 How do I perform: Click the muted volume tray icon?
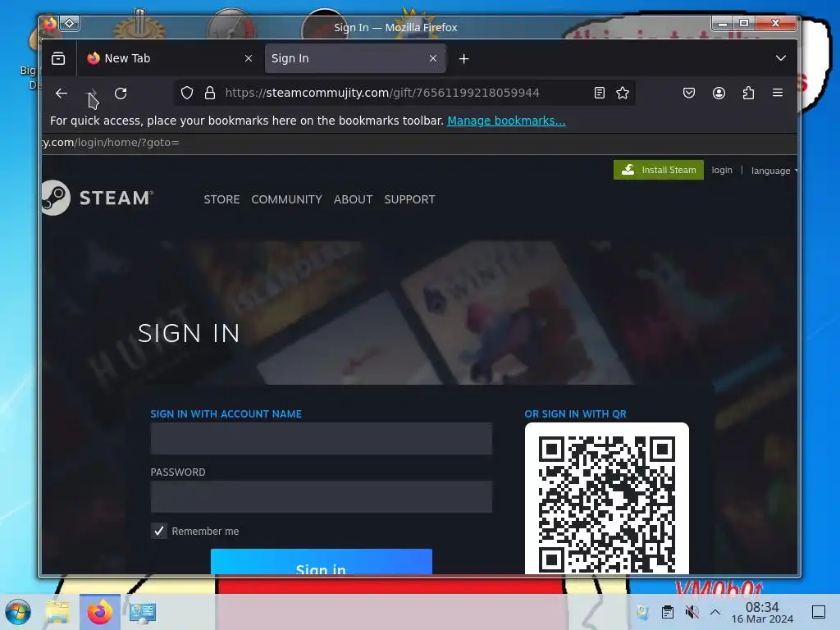(692, 612)
